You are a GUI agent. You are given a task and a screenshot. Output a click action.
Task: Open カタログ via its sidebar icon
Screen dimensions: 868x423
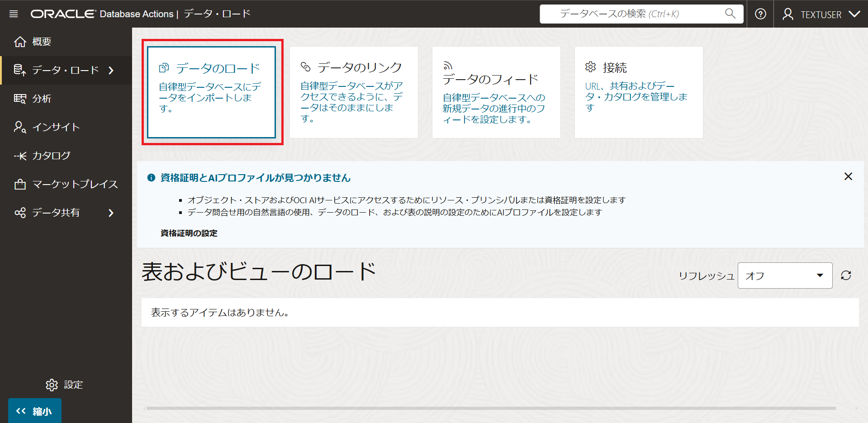(x=20, y=156)
